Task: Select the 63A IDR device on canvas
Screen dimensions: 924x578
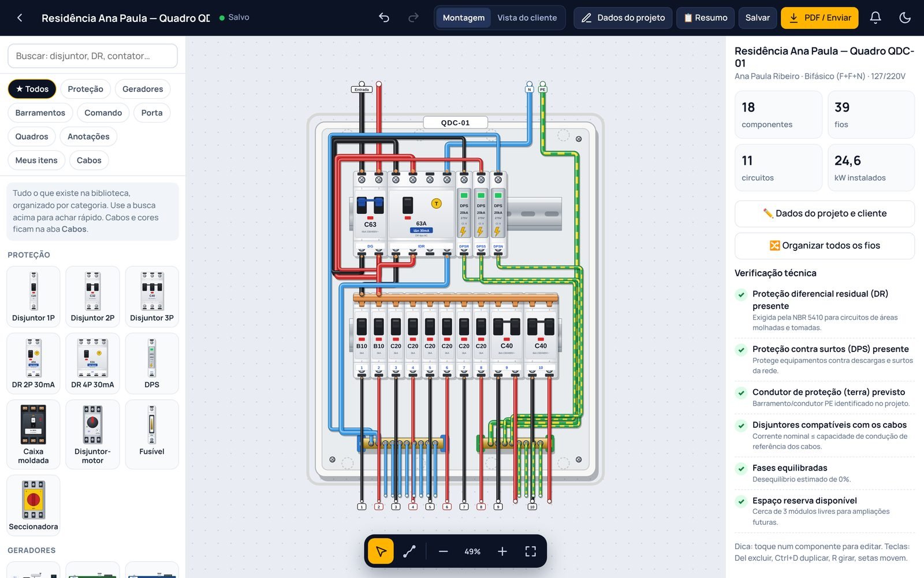Action: click(x=421, y=214)
